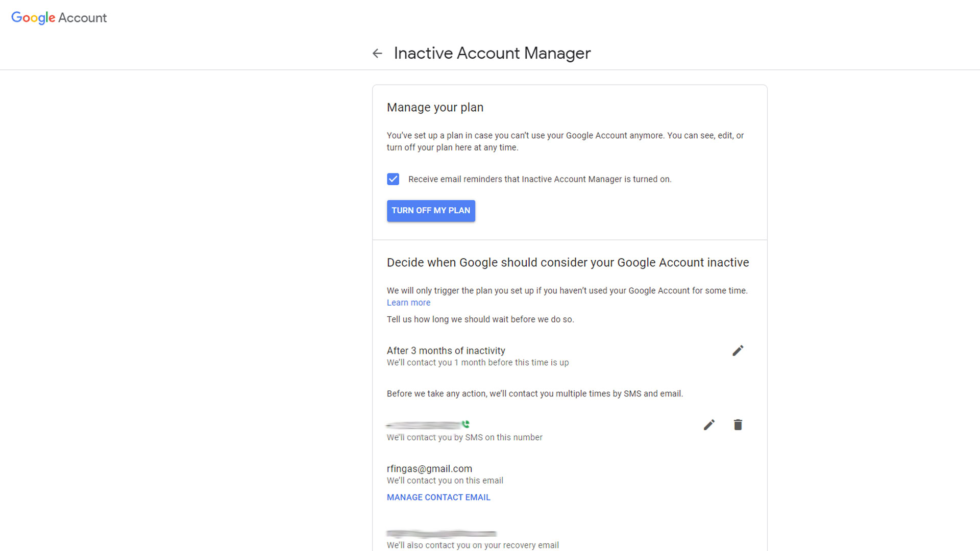Click the 'Manage your plan' heading

tap(435, 108)
